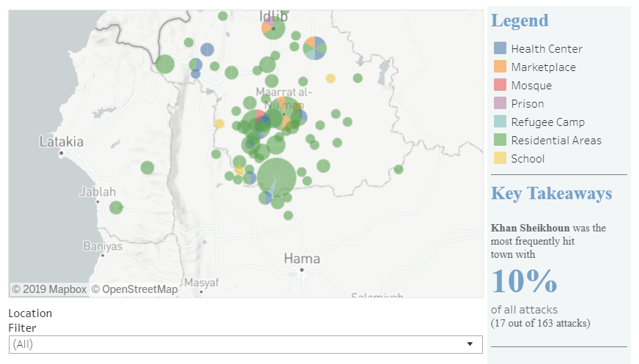This screenshot has width=639, height=364.
Task: Click the '(17 out of 163 attacks)' text
Action: click(540, 323)
